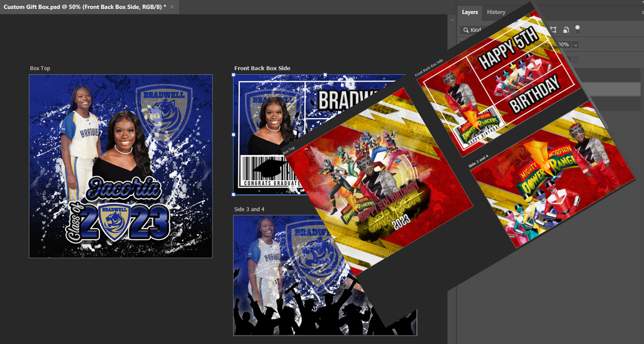Select the Custom Gift Box.psd document tab
Screen dimensions: 644x344
pyautogui.click(x=83, y=6)
